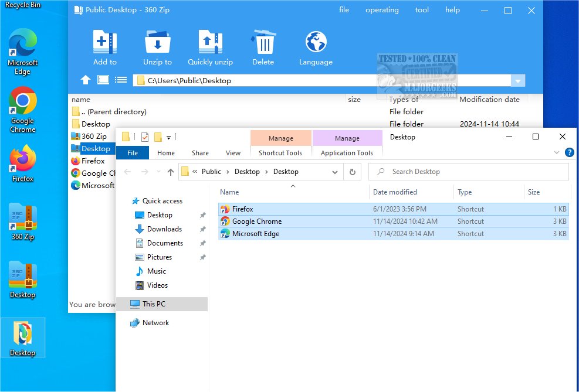Open the Explorer help question mark icon
Viewport: 579px width, 392px height.
pyautogui.click(x=569, y=152)
